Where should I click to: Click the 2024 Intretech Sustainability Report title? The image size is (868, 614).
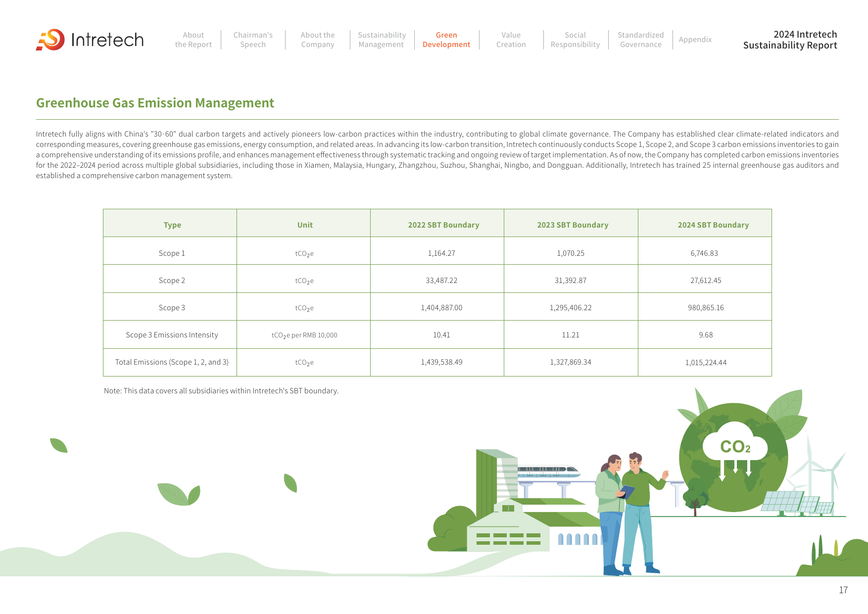[790, 40]
